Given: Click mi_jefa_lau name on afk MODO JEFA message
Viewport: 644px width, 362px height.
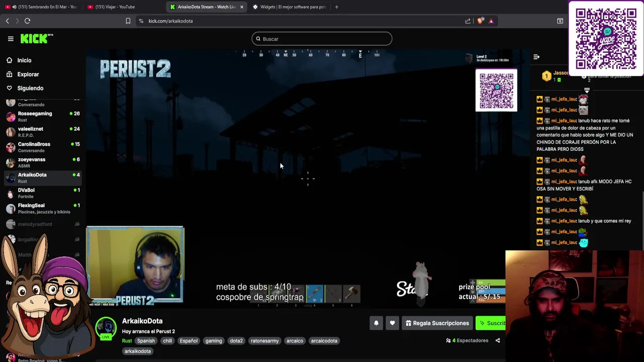Looking at the screenshot, I should (x=563, y=182).
